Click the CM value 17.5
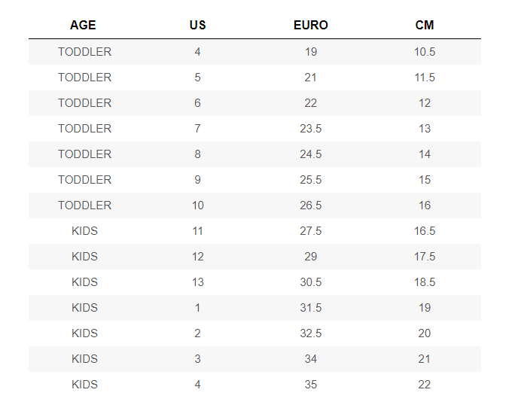Viewport: 509px width, 420px height. tap(425, 257)
